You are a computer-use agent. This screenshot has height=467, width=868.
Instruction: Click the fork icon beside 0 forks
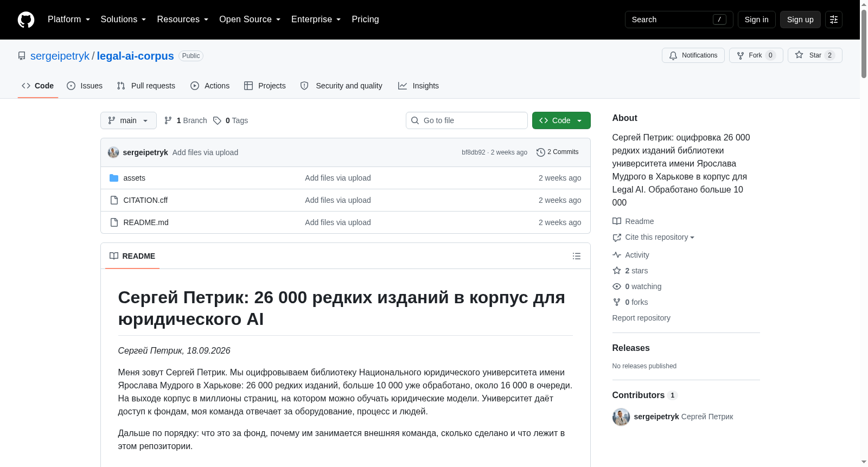click(x=617, y=302)
